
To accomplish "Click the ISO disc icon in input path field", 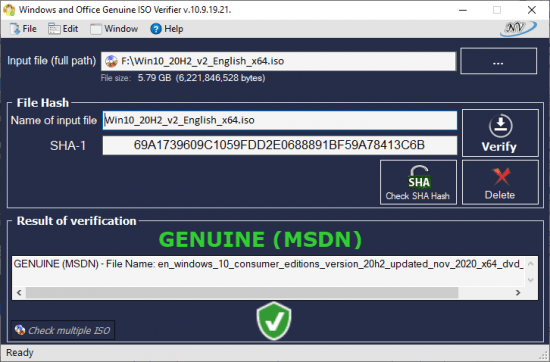I will 111,61.
